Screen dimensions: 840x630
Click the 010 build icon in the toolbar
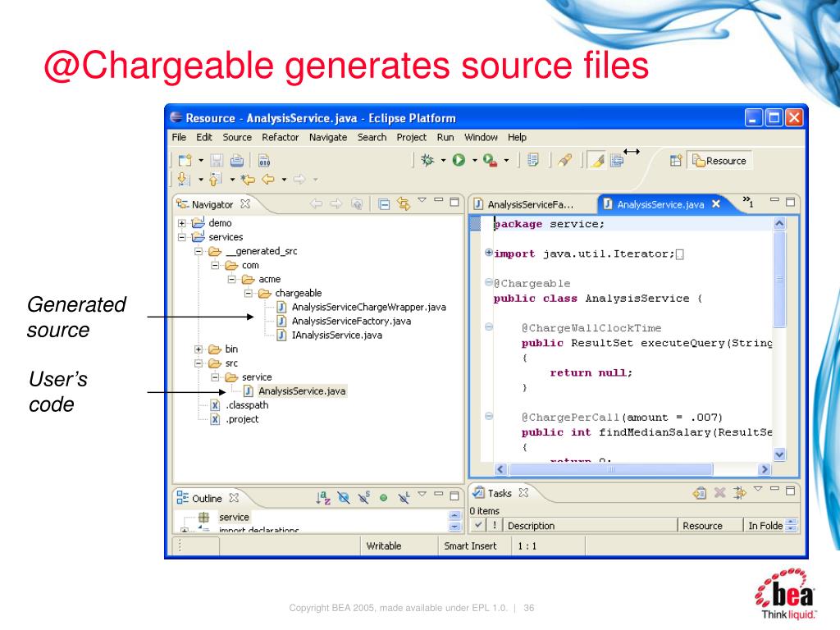click(264, 160)
